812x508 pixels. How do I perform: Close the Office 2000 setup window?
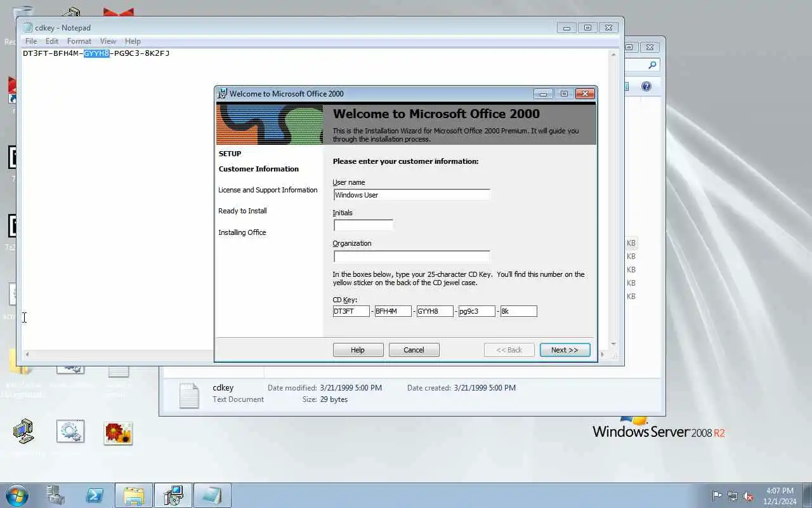click(x=585, y=93)
